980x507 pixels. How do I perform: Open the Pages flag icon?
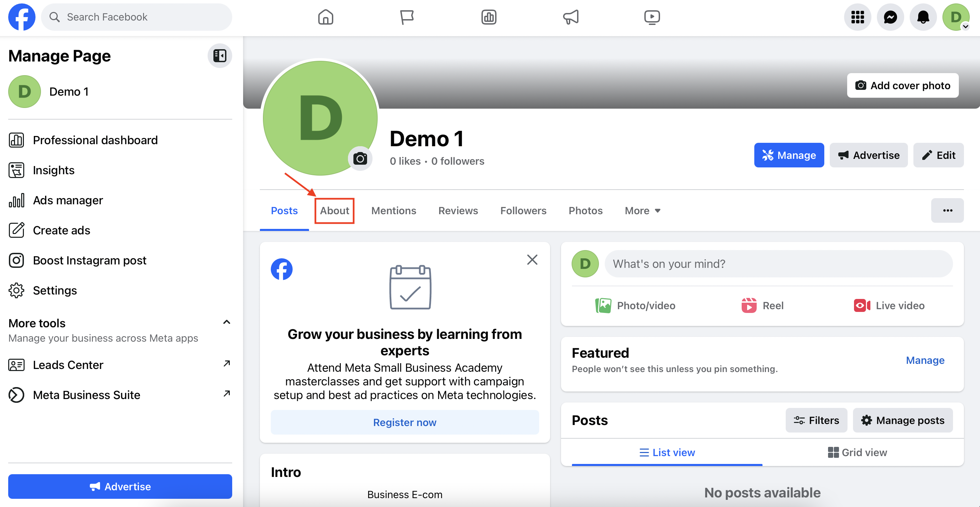click(407, 17)
